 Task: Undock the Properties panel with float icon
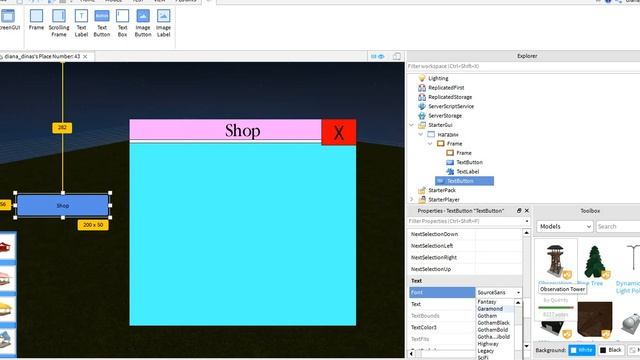tap(519, 211)
